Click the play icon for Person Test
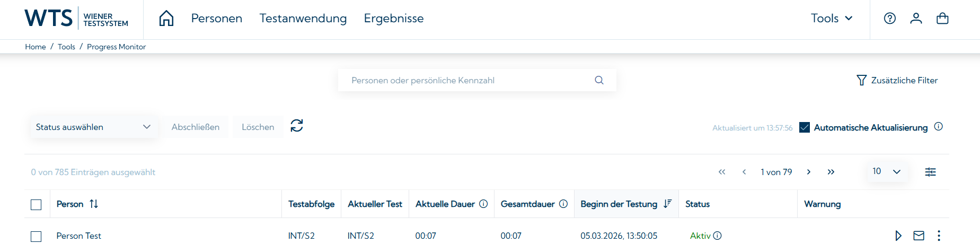The image size is (980, 252). point(898,236)
